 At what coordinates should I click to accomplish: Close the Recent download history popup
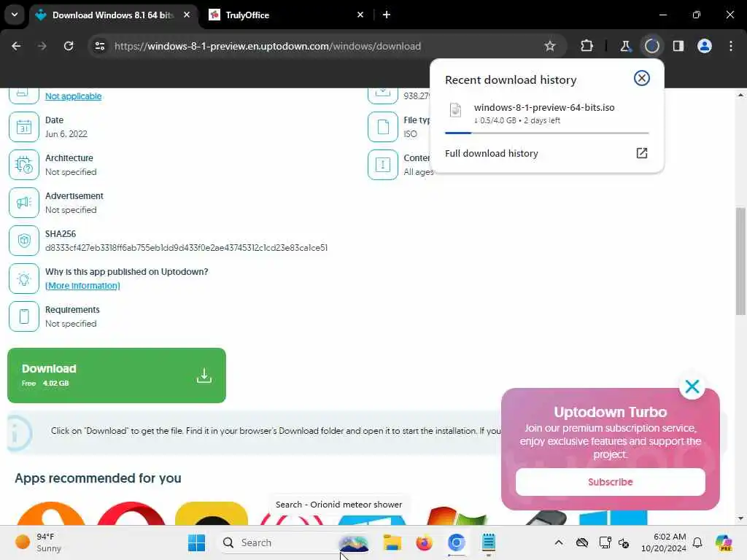pyautogui.click(x=642, y=78)
